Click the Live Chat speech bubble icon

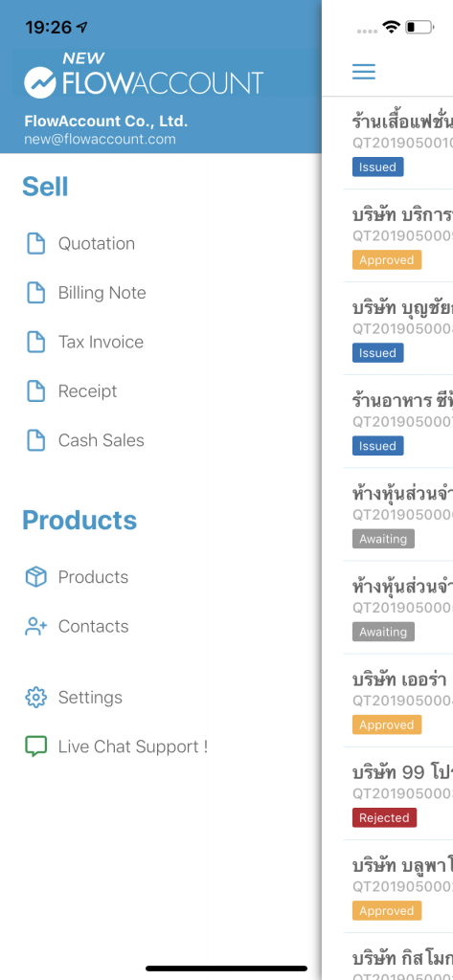(x=36, y=746)
